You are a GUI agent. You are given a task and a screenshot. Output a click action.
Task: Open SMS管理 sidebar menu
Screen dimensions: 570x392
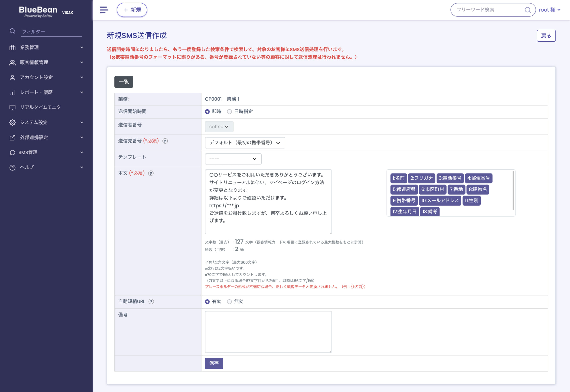pos(46,153)
